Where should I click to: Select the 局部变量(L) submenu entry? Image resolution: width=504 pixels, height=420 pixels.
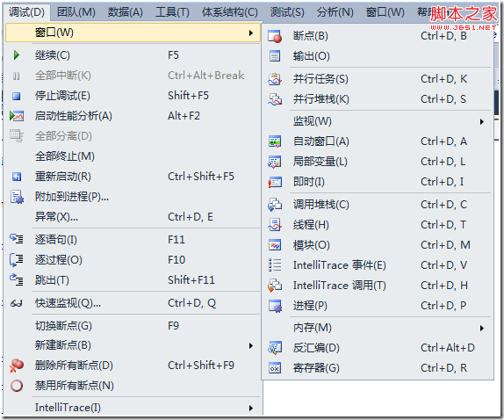(x=378, y=162)
